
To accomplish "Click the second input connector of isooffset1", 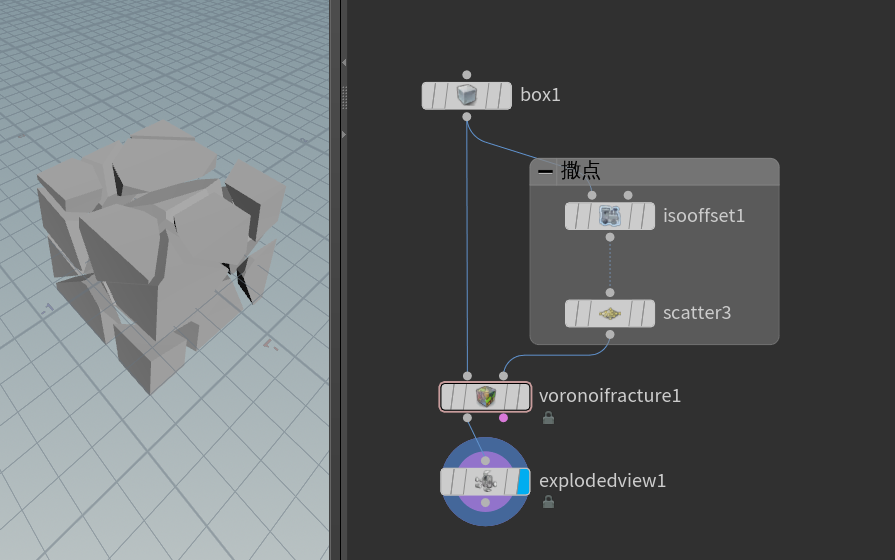I will coord(628,195).
